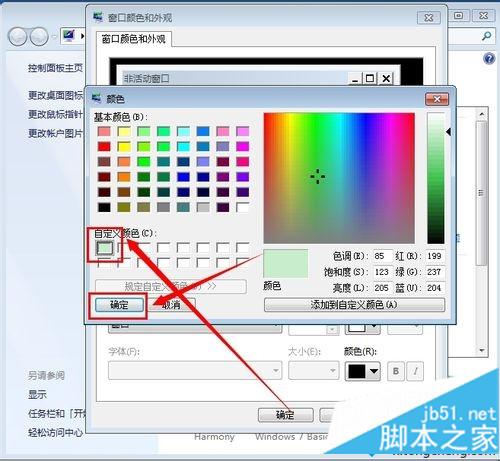500x461 pixels.
Task: Click the forward navigation arrow button
Action: (x=39, y=36)
